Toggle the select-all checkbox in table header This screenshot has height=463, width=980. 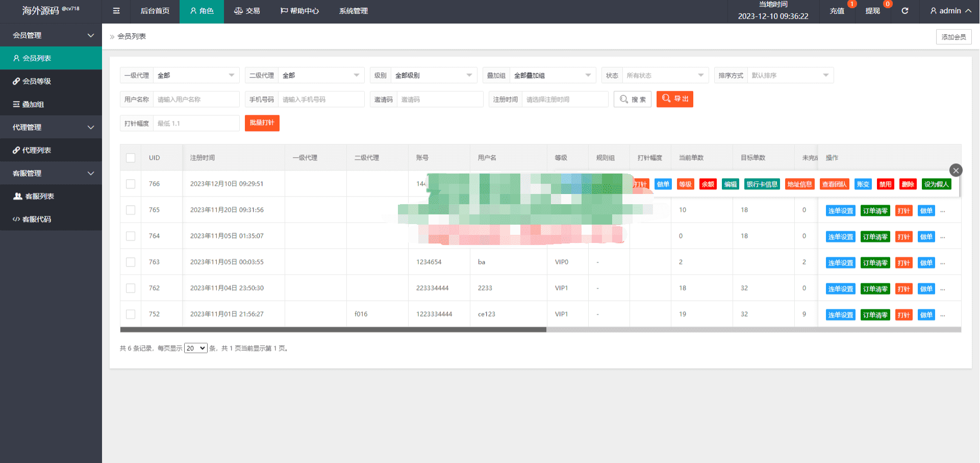[x=131, y=158]
